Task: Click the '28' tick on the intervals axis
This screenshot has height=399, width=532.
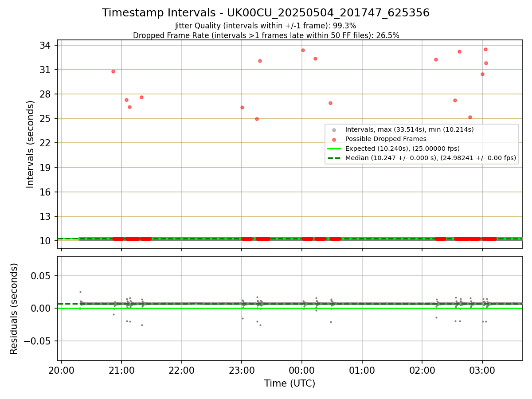Action: click(46, 94)
